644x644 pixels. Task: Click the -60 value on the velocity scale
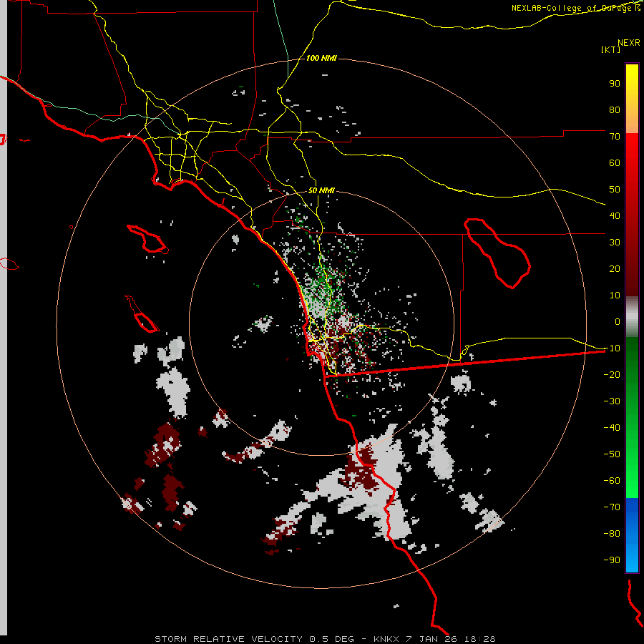coord(612,481)
